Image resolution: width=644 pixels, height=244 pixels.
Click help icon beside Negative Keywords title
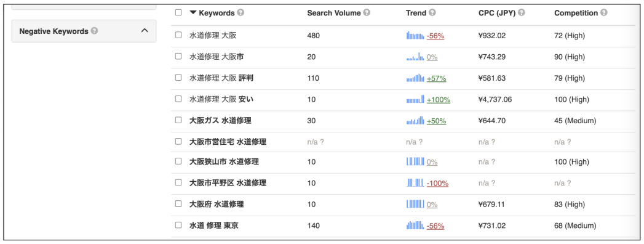[x=95, y=31]
